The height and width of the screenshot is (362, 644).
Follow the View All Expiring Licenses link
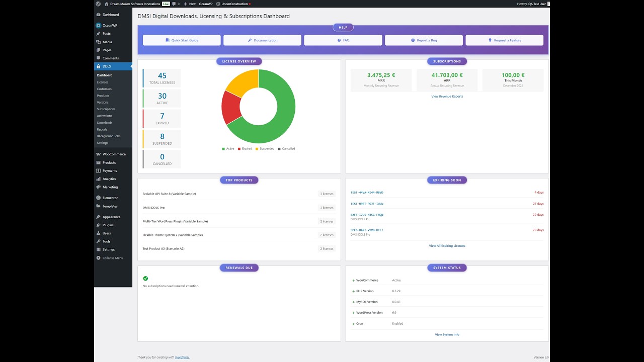click(447, 246)
